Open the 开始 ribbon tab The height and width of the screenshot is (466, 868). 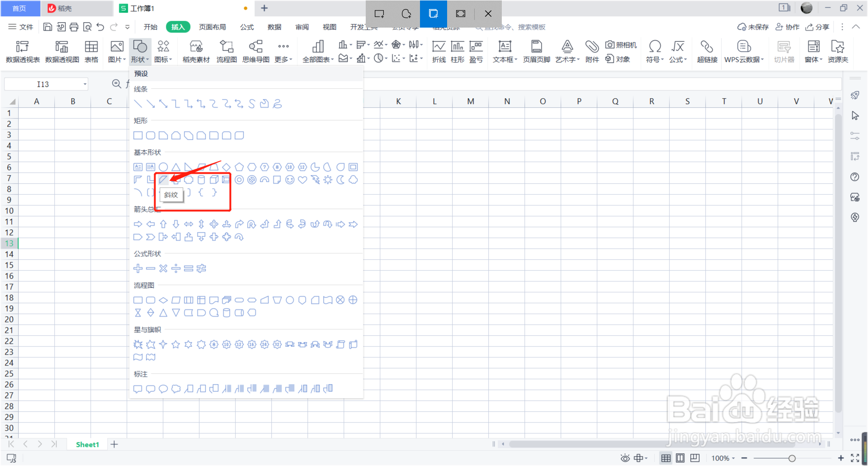[151, 27]
